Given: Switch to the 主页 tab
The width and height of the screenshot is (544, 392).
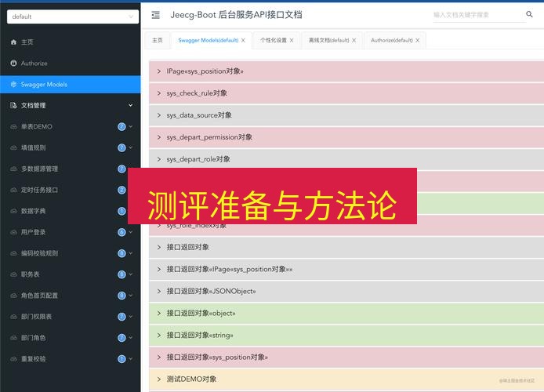Looking at the screenshot, I should [x=157, y=40].
